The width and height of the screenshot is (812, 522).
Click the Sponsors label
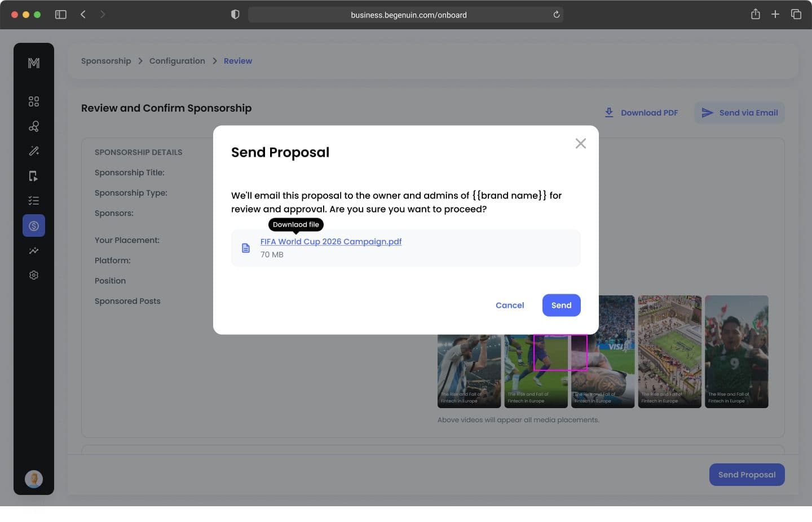pyautogui.click(x=114, y=213)
